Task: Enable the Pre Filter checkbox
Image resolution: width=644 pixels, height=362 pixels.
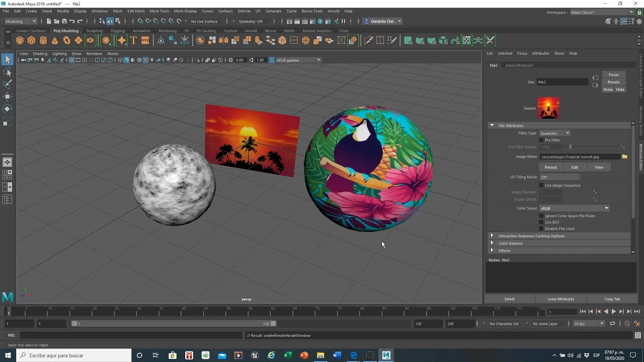Action: (x=541, y=140)
